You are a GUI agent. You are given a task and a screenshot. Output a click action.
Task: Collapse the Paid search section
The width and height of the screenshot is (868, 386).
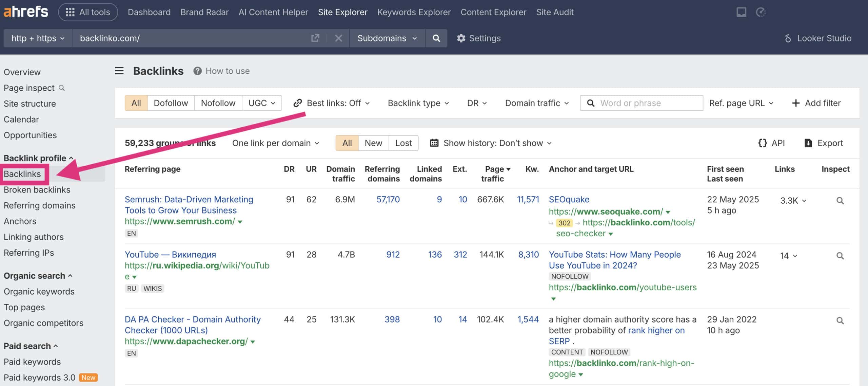point(31,346)
